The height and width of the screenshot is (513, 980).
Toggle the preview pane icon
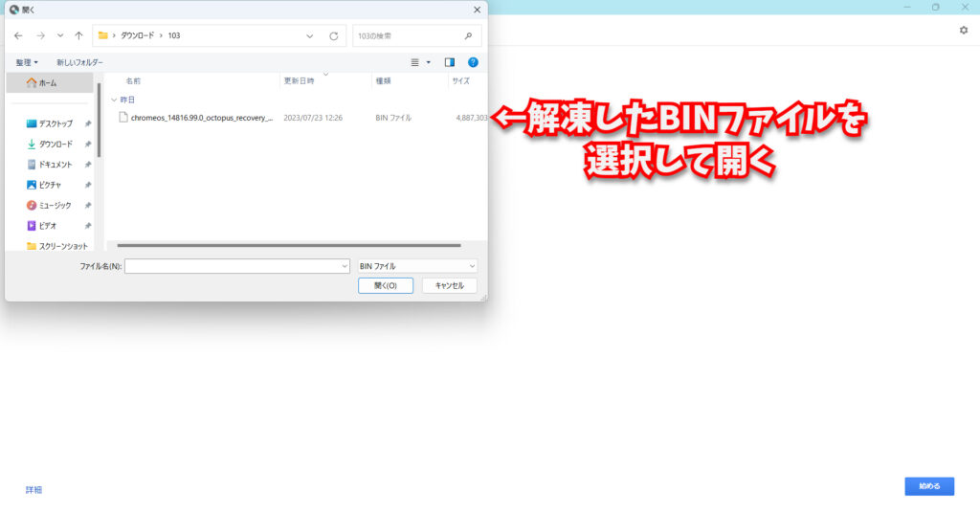pyautogui.click(x=450, y=62)
